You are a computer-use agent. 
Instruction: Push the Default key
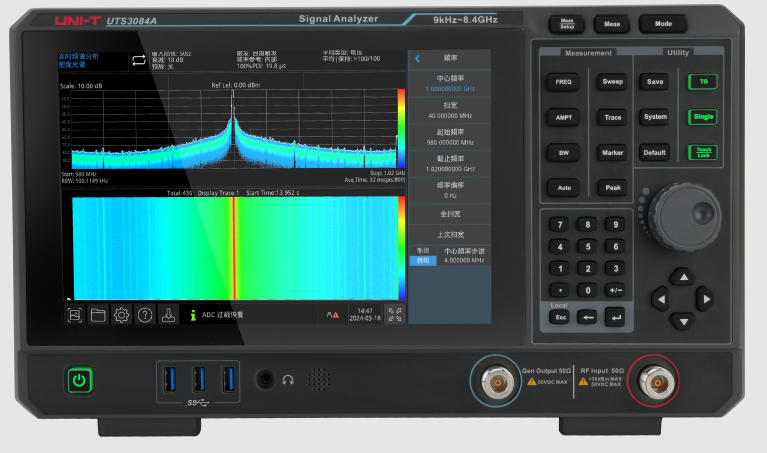click(x=654, y=153)
